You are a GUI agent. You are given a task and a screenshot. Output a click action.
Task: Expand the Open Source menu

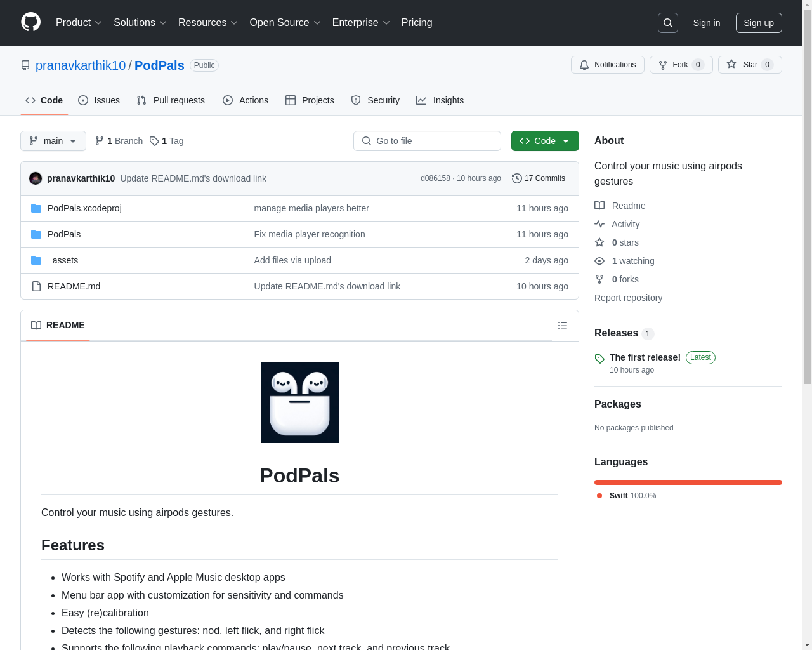coord(285,23)
